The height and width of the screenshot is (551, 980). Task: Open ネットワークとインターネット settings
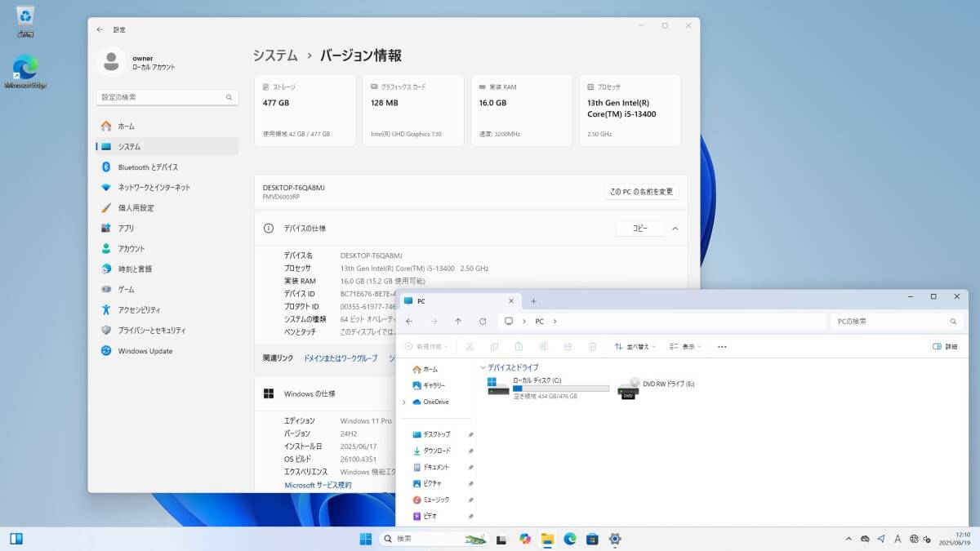tap(167, 187)
